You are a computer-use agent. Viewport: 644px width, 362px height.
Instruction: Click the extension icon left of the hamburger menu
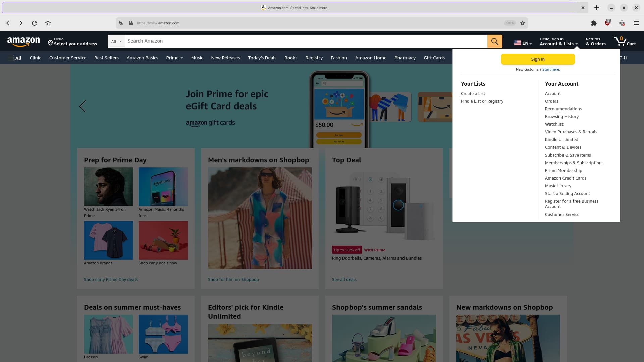click(622, 23)
